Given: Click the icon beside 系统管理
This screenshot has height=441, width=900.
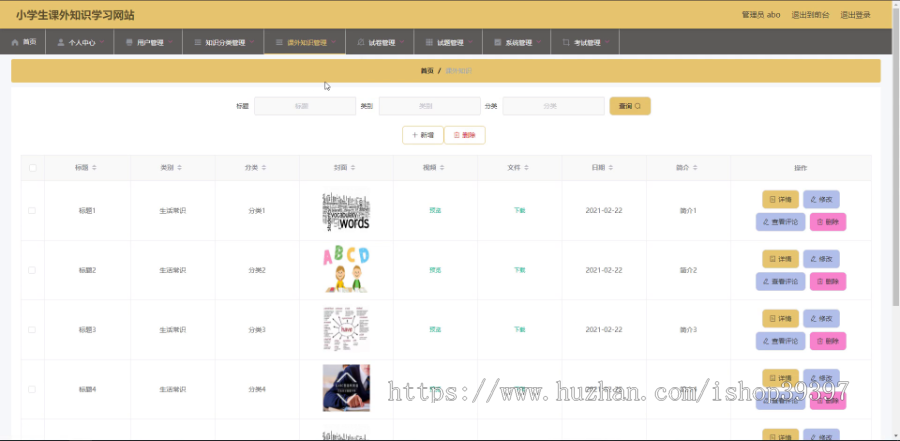Looking at the screenshot, I should (498, 42).
